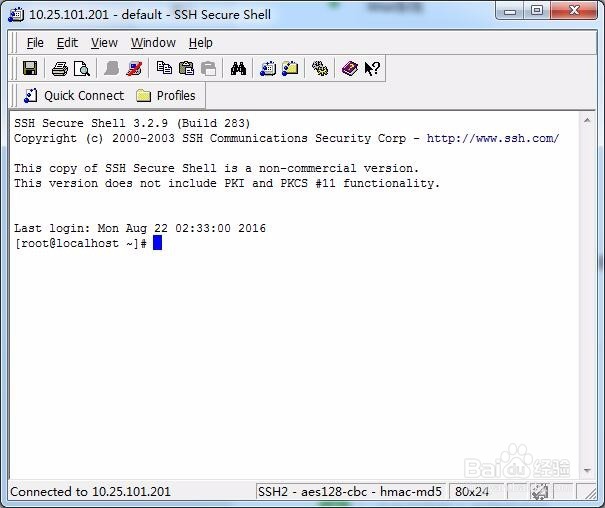The image size is (605, 508).
Task: Click the Print icon
Action: tap(59, 69)
